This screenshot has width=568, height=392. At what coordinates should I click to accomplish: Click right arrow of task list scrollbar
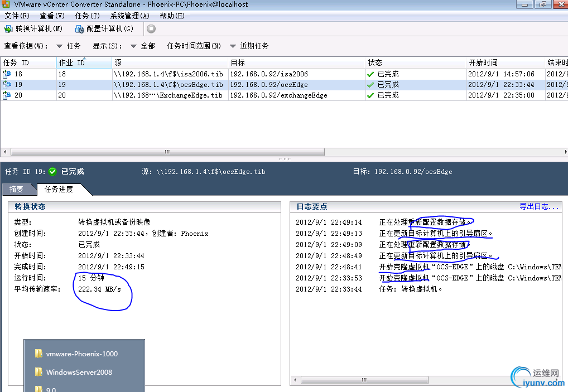(x=565, y=152)
